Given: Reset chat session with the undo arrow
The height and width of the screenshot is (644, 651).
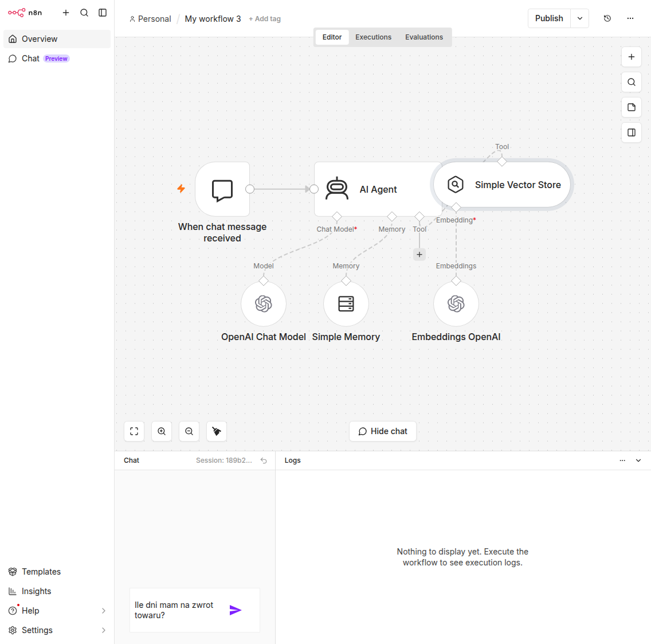Looking at the screenshot, I should pyautogui.click(x=264, y=460).
